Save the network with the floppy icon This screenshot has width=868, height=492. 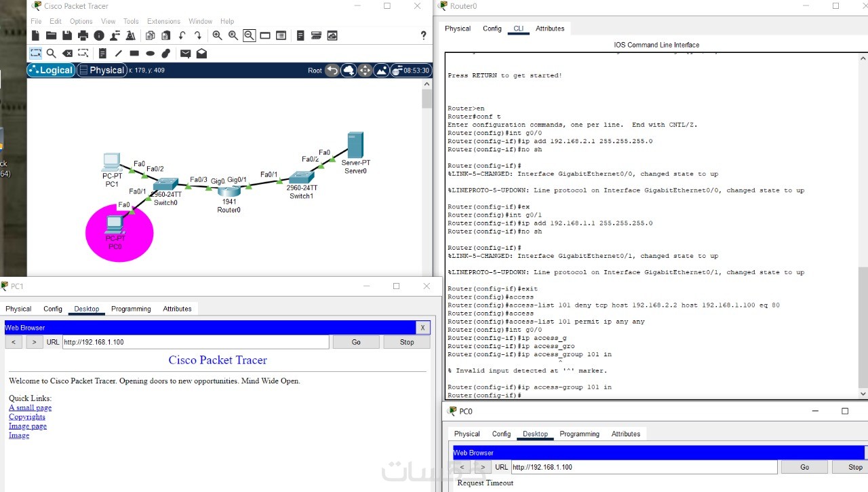(67, 35)
